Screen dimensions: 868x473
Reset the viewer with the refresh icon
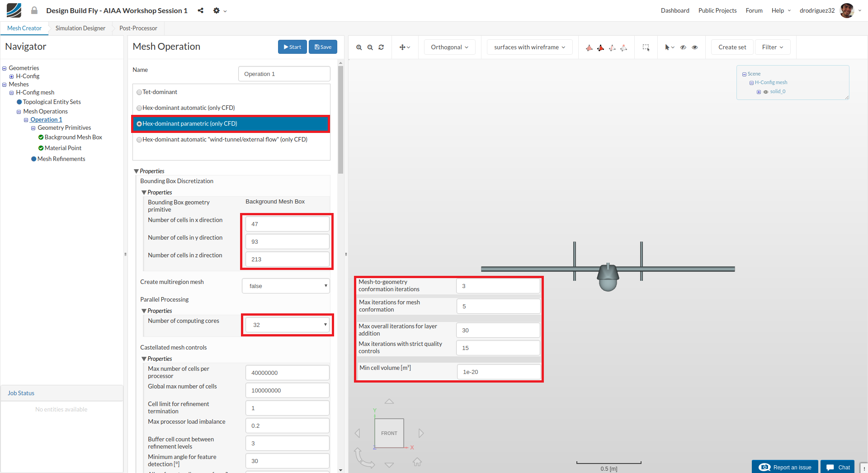[381, 47]
